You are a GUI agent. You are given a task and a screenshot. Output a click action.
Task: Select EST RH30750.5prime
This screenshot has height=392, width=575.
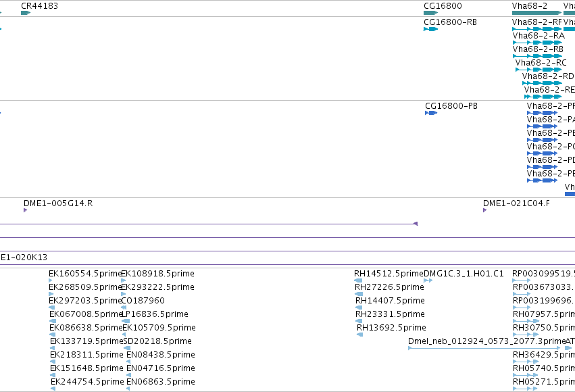tap(526, 335)
